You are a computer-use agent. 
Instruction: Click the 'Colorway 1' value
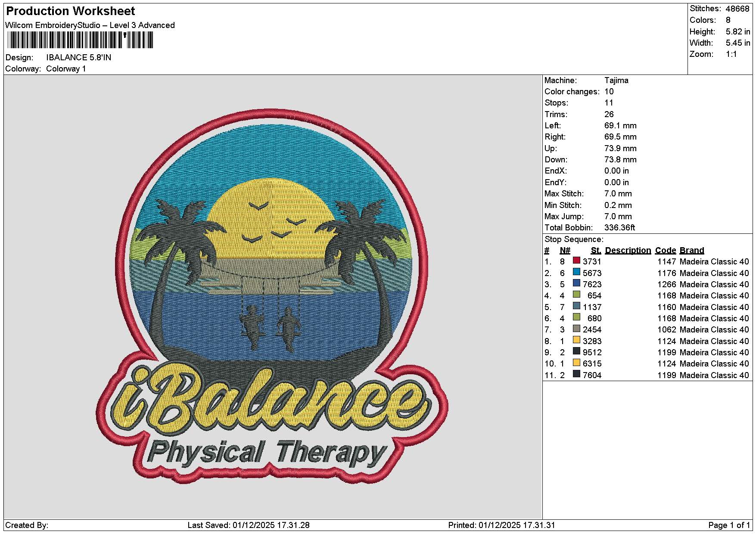pyautogui.click(x=66, y=69)
